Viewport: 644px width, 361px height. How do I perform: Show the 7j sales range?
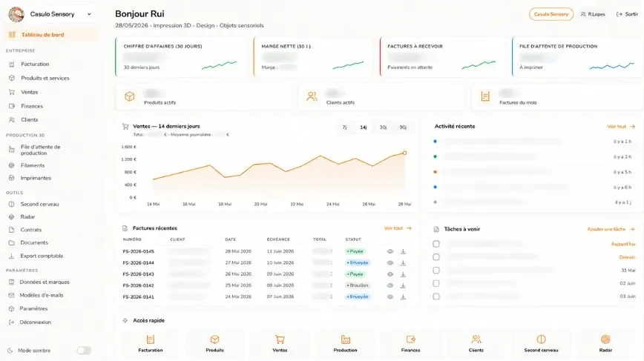point(344,127)
